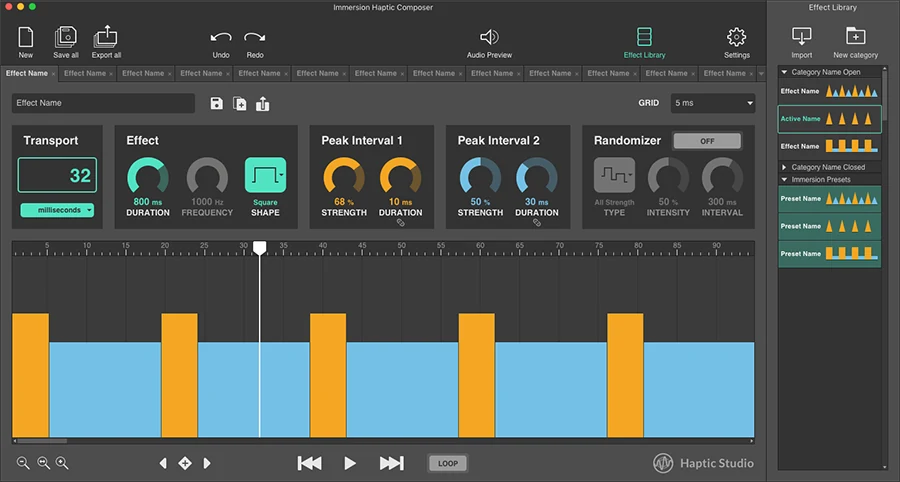Click the New file icon
Viewport: 900px width, 482px height.
25,37
